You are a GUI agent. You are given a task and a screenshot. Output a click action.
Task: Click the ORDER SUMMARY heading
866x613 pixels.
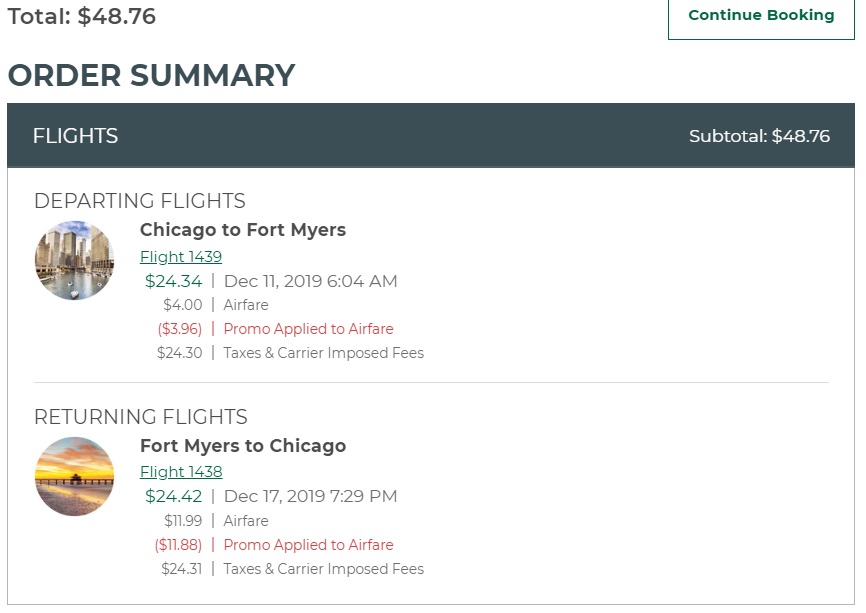[151, 76]
